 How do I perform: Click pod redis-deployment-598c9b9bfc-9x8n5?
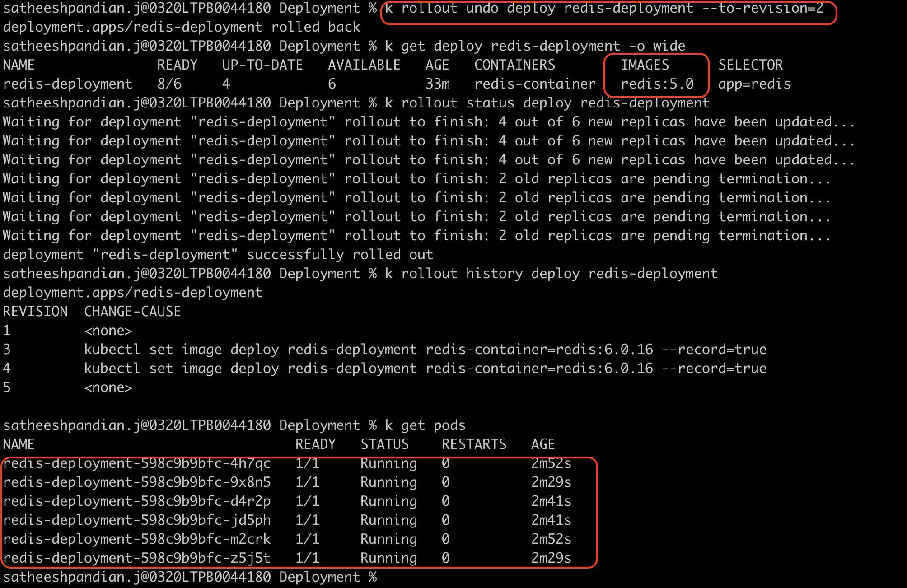click(x=136, y=482)
